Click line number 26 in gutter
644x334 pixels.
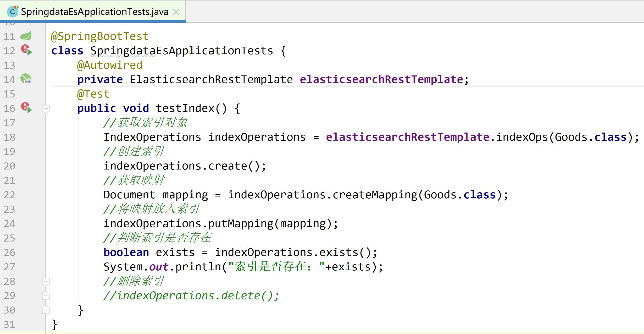pyautogui.click(x=9, y=253)
